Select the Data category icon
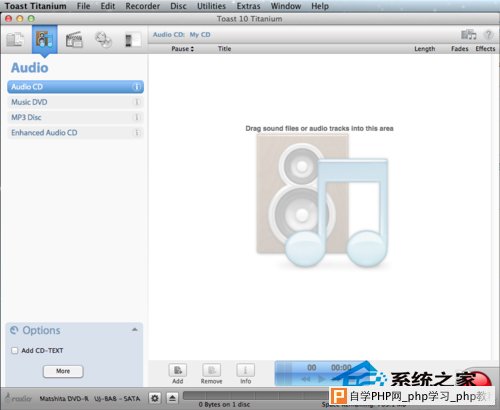The image size is (500, 410). [x=15, y=40]
